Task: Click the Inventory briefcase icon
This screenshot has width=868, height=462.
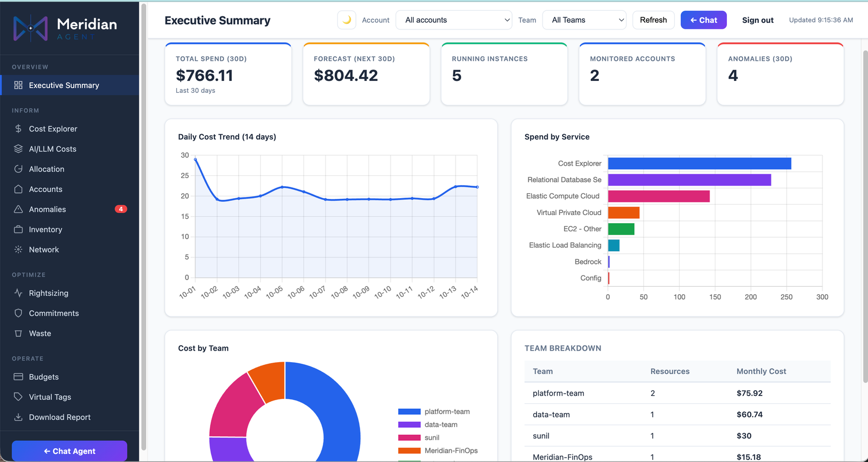Action: [x=18, y=229]
